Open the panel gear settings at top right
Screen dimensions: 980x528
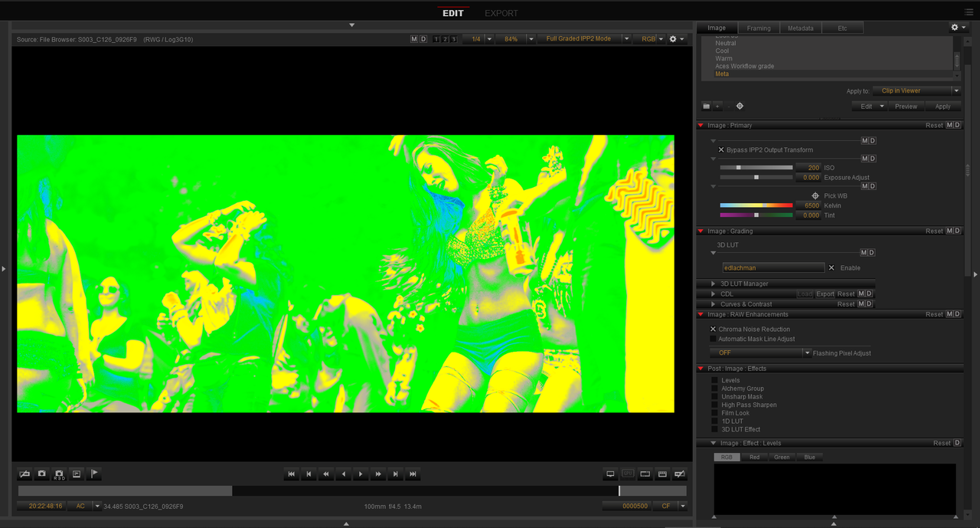coord(958,28)
